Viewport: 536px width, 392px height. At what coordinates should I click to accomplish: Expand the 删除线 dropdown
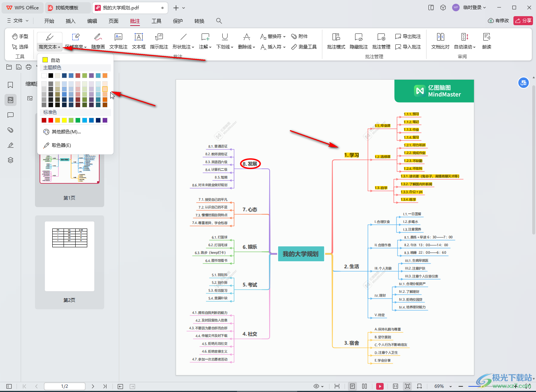coord(254,47)
